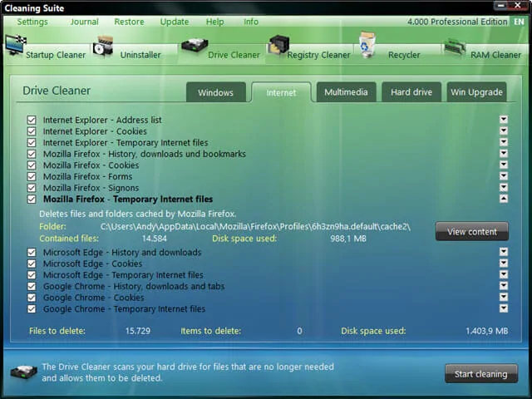Expand details for Mozilla Firefox - Forms
The height and width of the screenshot is (399, 532).
(x=504, y=175)
